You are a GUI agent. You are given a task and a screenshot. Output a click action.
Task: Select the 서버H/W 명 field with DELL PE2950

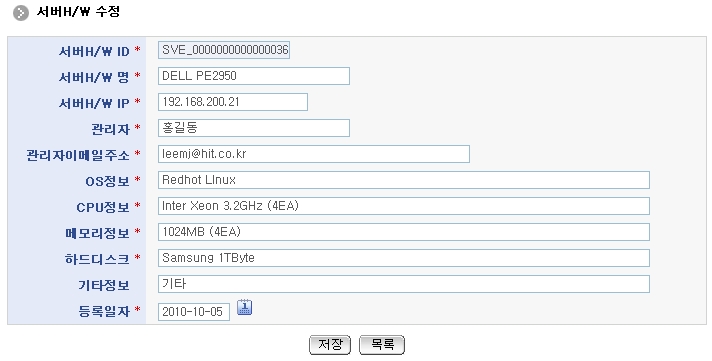coord(254,76)
